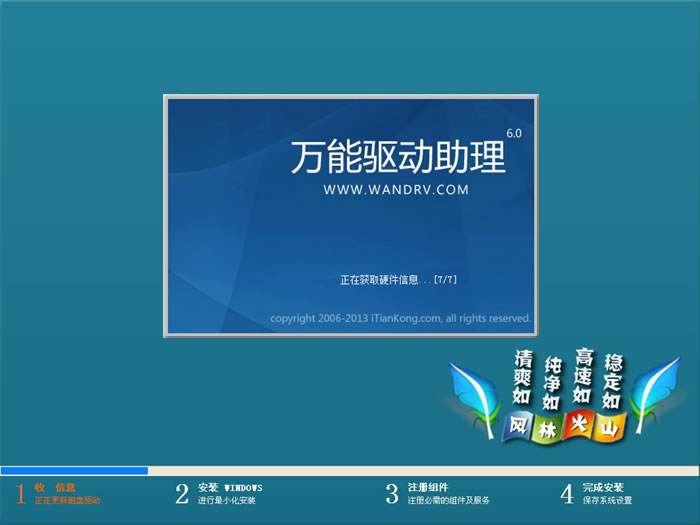Click the WWW.WANDRV.COM website text

coord(396,190)
